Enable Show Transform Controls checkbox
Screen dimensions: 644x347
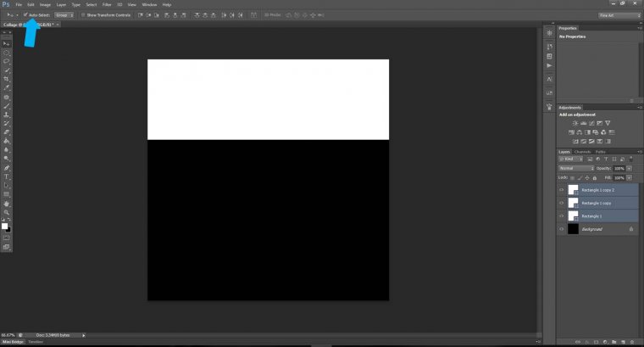tap(83, 14)
